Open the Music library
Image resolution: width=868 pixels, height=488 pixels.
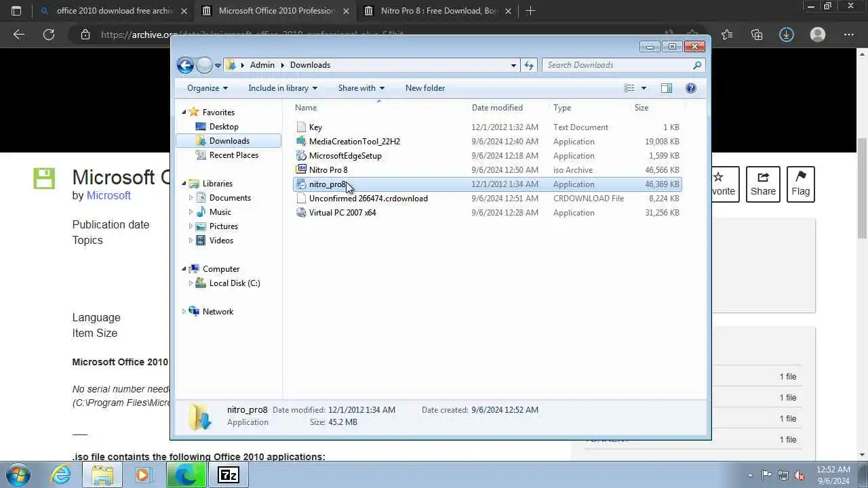[x=220, y=212]
